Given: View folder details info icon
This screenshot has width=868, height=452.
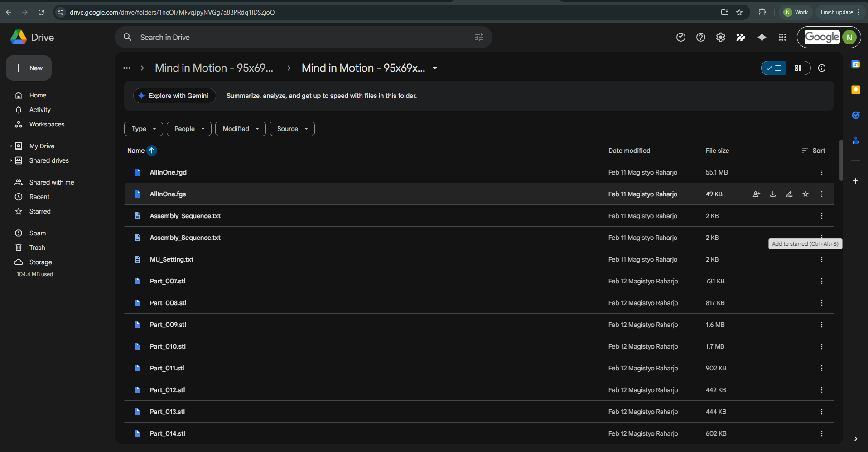Looking at the screenshot, I should pos(822,68).
